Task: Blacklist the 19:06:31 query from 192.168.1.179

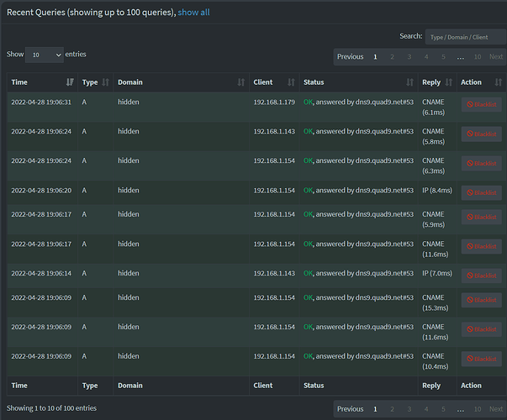Action: click(482, 104)
